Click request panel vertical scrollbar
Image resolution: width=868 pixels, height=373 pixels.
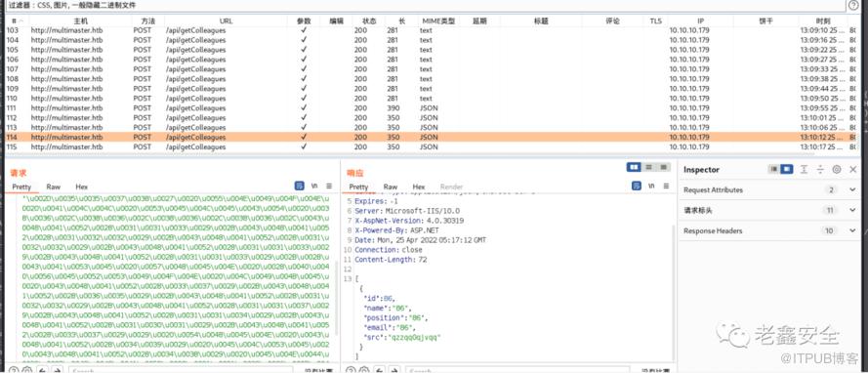pyautogui.click(x=337, y=299)
